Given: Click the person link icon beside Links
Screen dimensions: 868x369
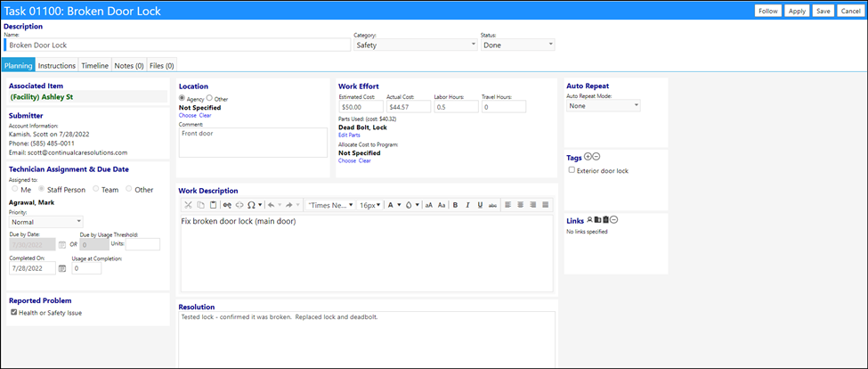Looking at the screenshot, I should pyautogui.click(x=589, y=219).
